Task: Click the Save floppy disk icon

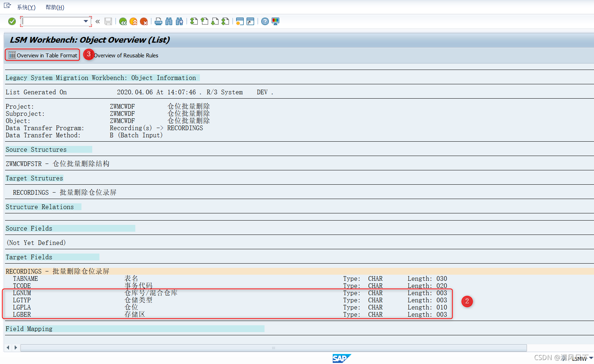Action: [108, 22]
